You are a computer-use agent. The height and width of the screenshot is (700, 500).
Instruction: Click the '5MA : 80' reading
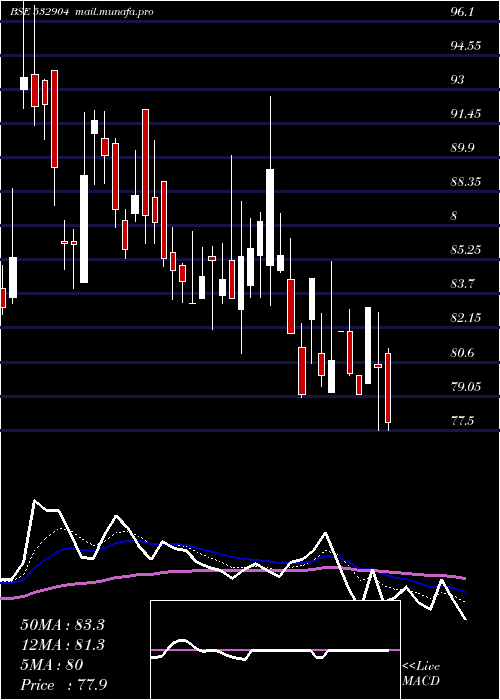pos(52,665)
